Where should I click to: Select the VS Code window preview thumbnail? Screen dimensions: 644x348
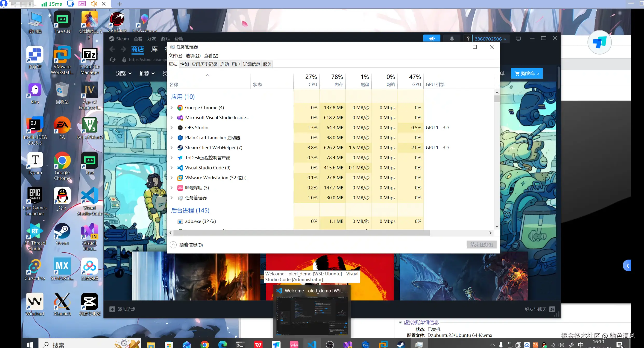pyautogui.click(x=312, y=315)
